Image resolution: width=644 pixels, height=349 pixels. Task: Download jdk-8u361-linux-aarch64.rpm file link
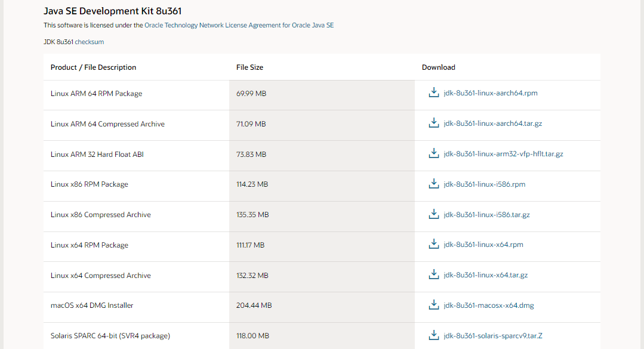click(x=491, y=93)
